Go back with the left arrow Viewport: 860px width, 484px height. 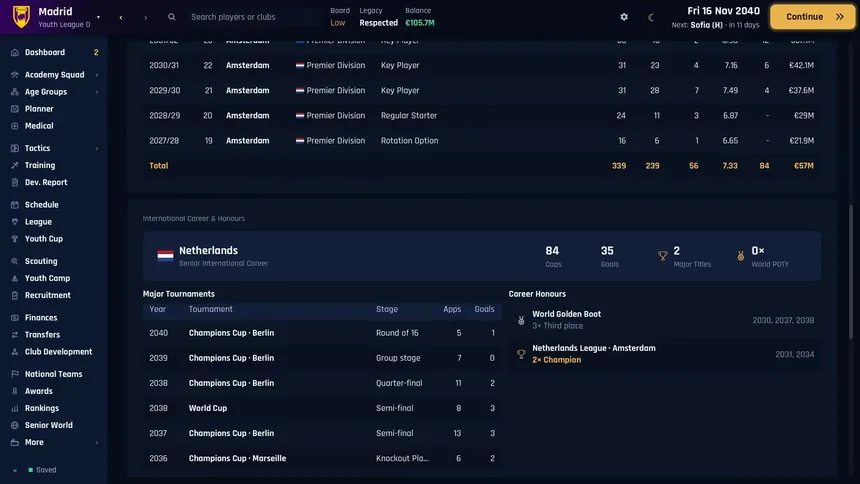click(x=121, y=18)
